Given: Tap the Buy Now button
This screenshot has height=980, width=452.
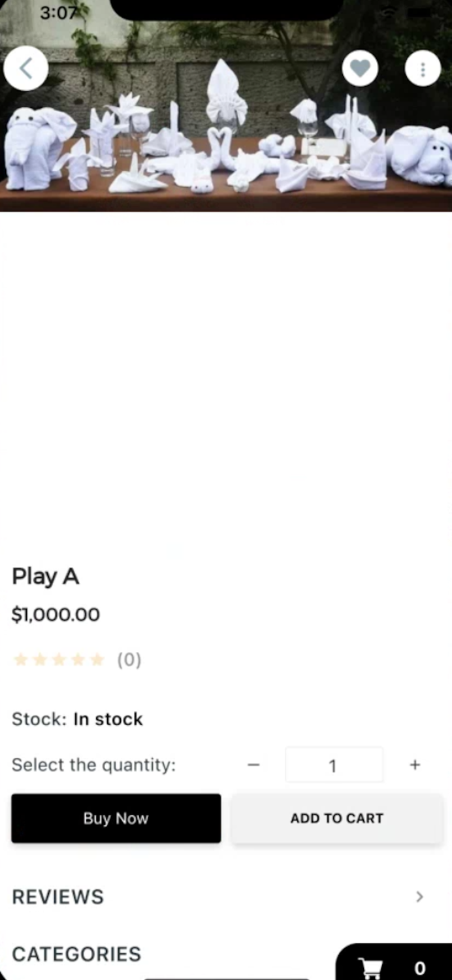Looking at the screenshot, I should pyautogui.click(x=116, y=818).
